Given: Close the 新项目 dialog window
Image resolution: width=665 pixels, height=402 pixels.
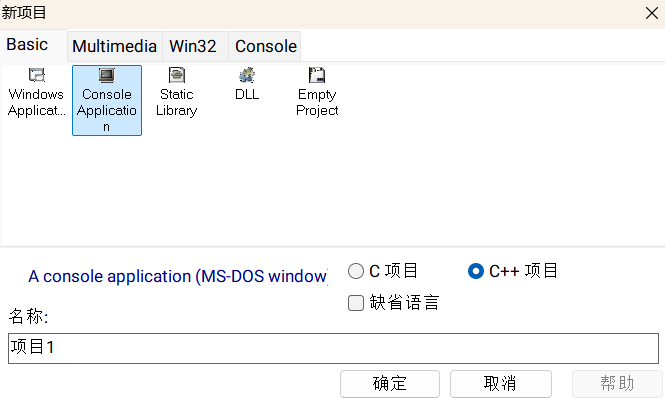Looking at the screenshot, I should 652,13.
